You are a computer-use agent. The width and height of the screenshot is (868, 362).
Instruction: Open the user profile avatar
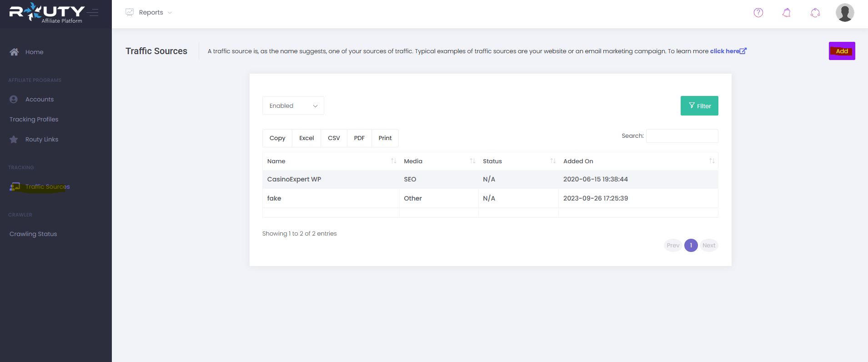845,12
